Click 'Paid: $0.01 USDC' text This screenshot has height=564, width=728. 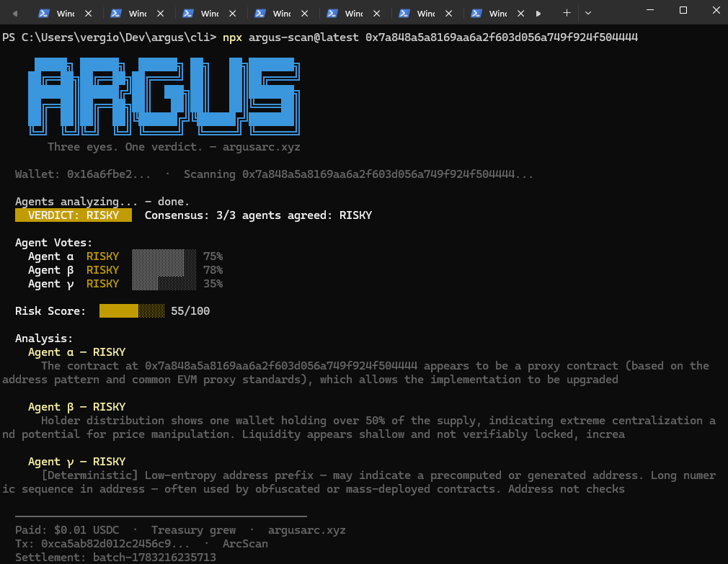coord(67,530)
